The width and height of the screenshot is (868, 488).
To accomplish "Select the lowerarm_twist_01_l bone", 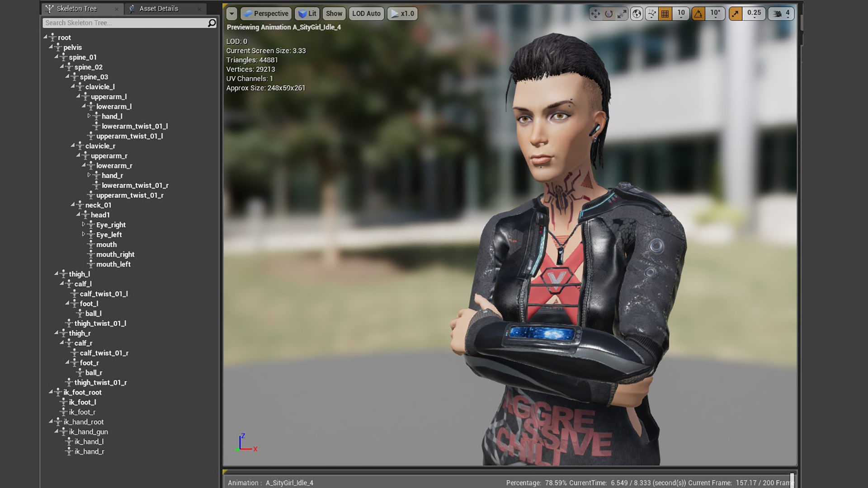I will click(135, 126).
